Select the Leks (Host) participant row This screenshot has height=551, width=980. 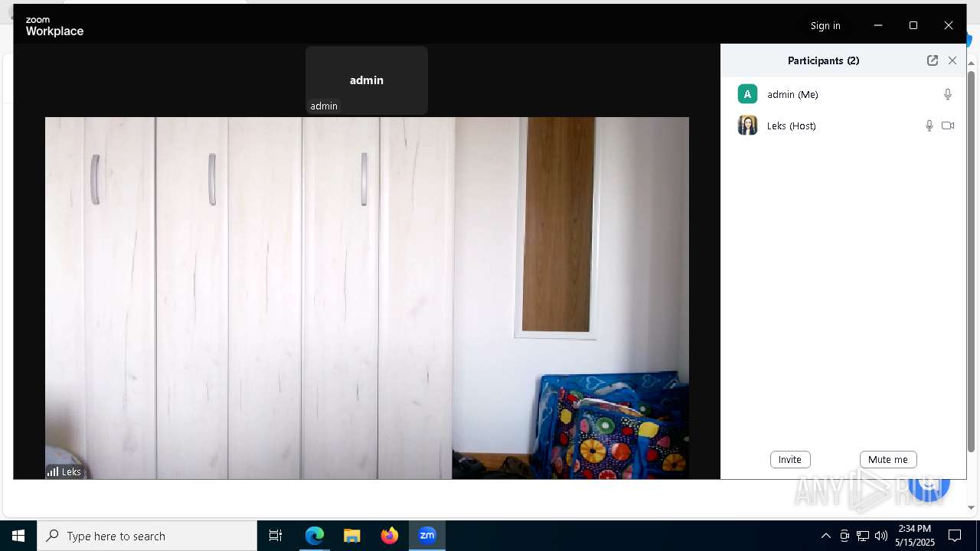pos(843,126)
